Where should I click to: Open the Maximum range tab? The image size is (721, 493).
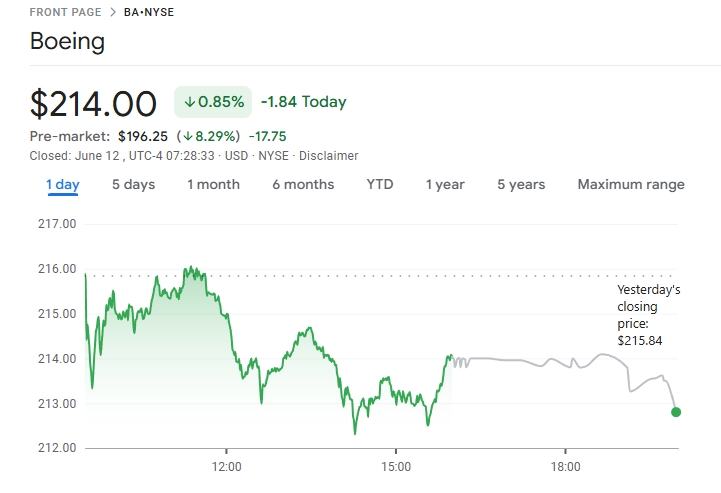[631, 184]
